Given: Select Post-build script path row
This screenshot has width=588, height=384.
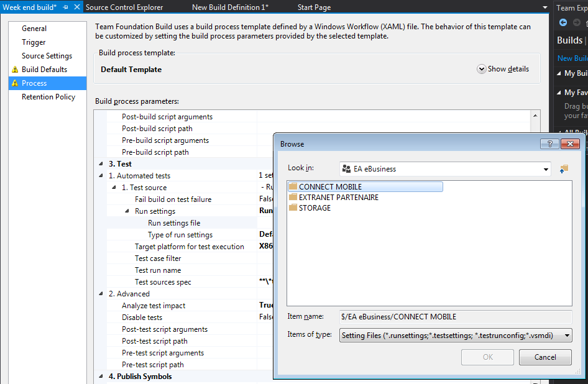Looking at the screenshot, I should 318,128.
